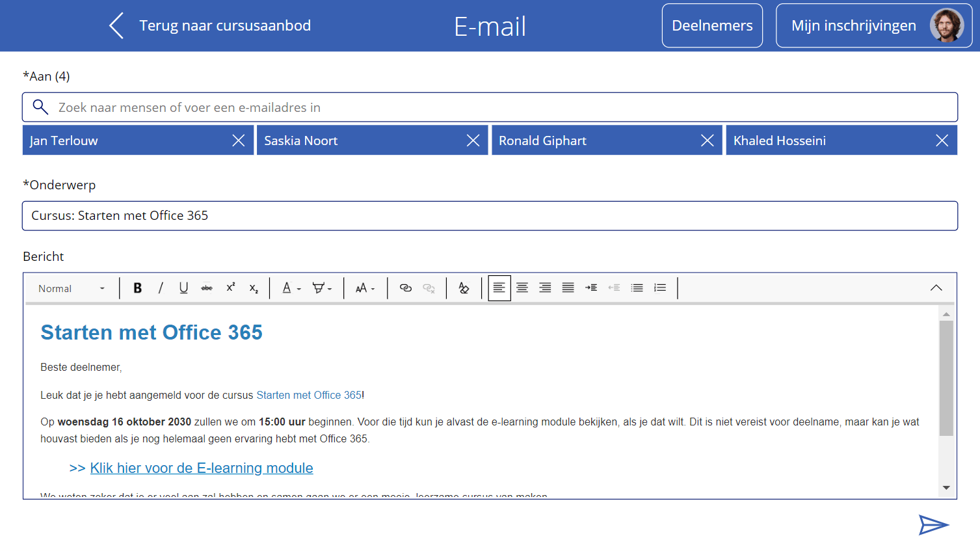Screen dimensions: 980x551
Task: Open Klik hier voor de E-learning module
Action: point(202,468)
